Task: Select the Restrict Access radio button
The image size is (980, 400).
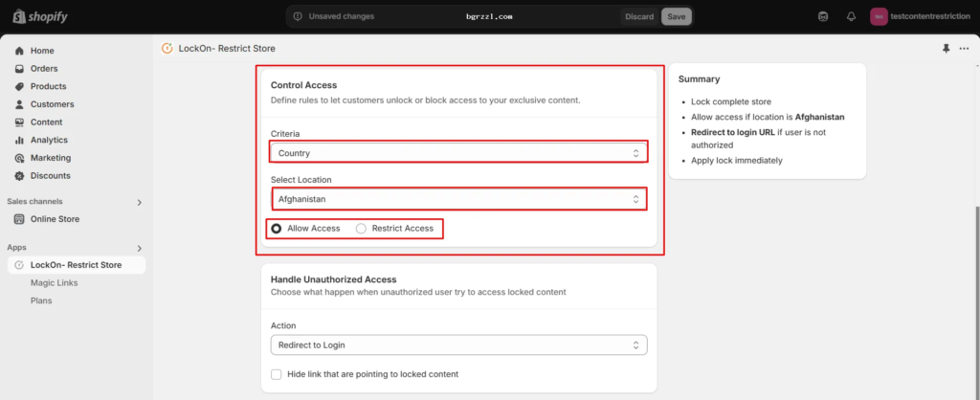Action: [x=361, y=229]
